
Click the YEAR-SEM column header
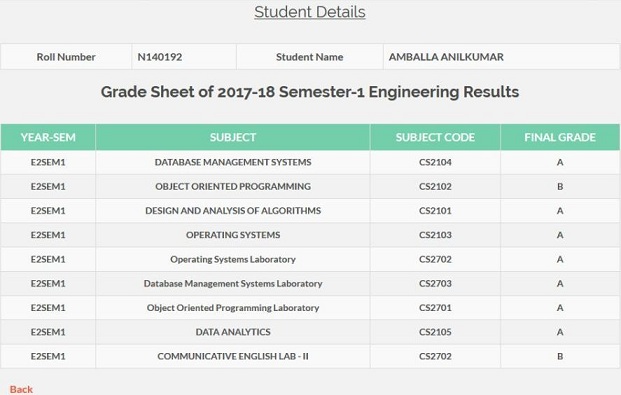tap(48, 137)
